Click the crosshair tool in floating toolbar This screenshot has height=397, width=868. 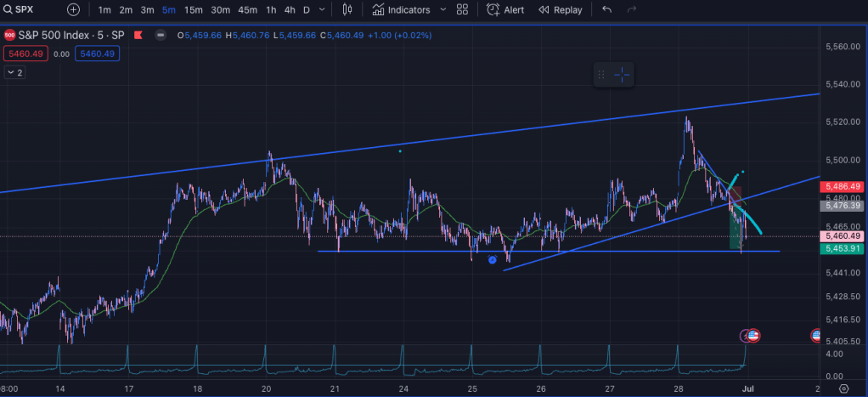click(622, 75)
